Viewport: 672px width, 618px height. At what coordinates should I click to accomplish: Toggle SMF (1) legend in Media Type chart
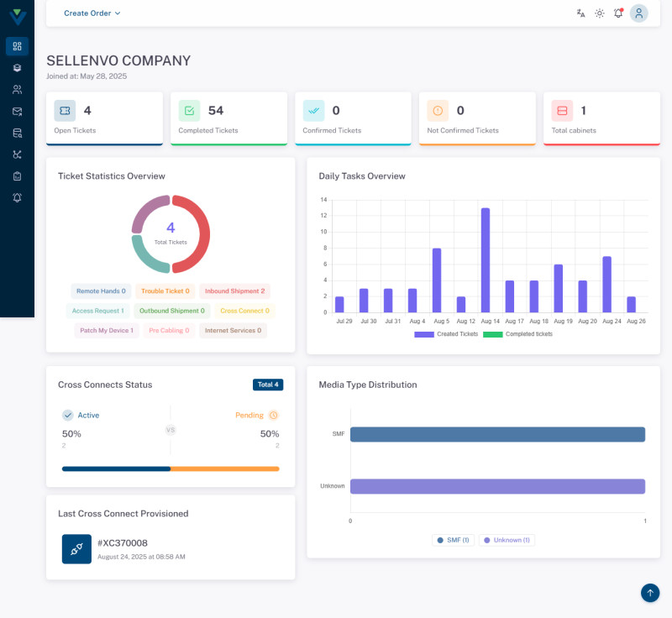453,540
